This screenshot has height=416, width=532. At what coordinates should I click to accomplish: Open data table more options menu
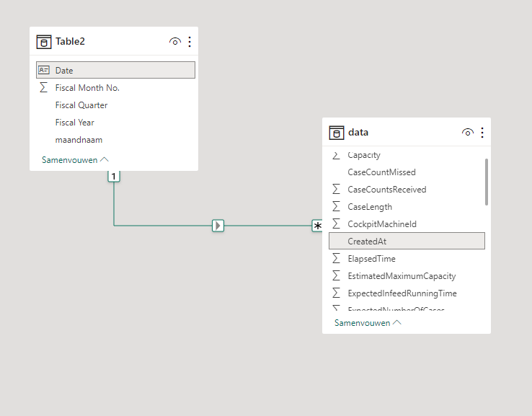coord(482,133)
